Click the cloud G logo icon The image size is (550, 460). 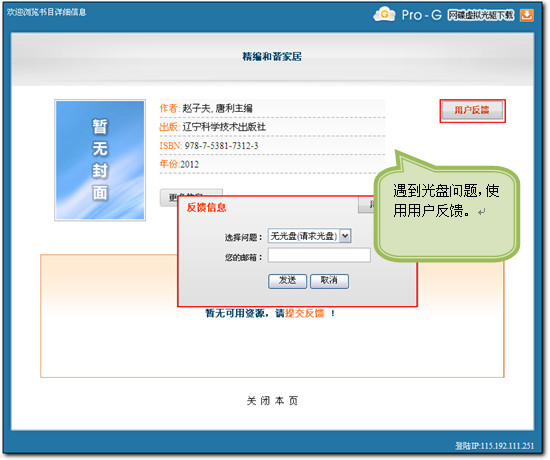(x=384, y=14)
